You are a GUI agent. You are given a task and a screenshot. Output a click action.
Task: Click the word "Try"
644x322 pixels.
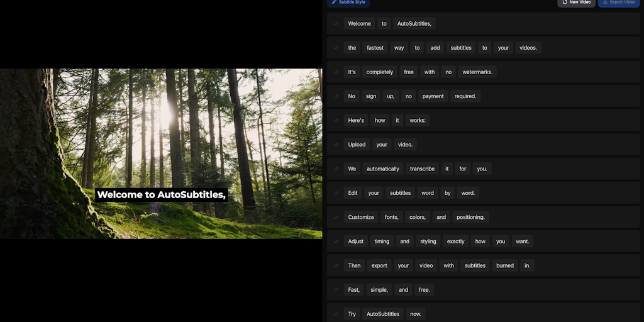coord(352,314)
